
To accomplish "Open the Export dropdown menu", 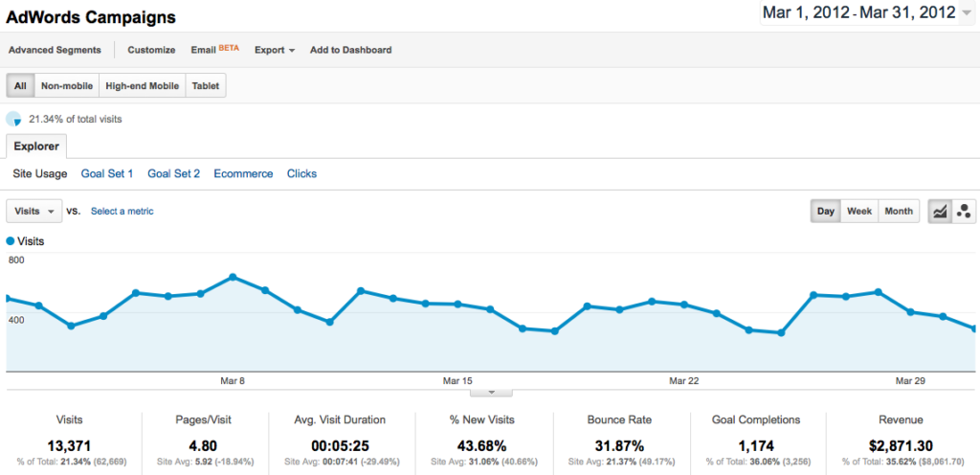I will pyautogui.click(x=275, y=50).
